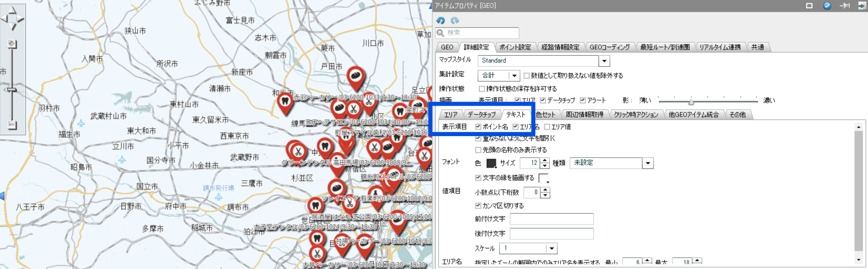Open the font 種類 未設定 dropdown
868x269 pixels.
pos(647,163)
